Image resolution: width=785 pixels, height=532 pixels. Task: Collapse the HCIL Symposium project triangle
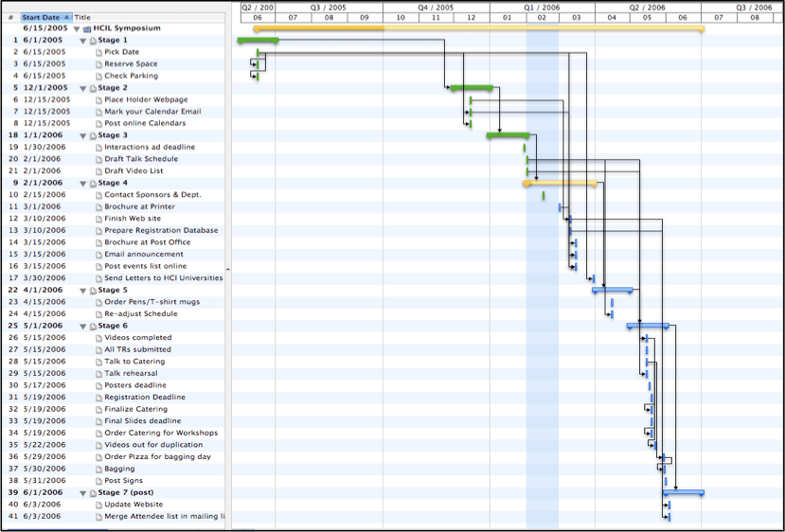tap(77, 29)
